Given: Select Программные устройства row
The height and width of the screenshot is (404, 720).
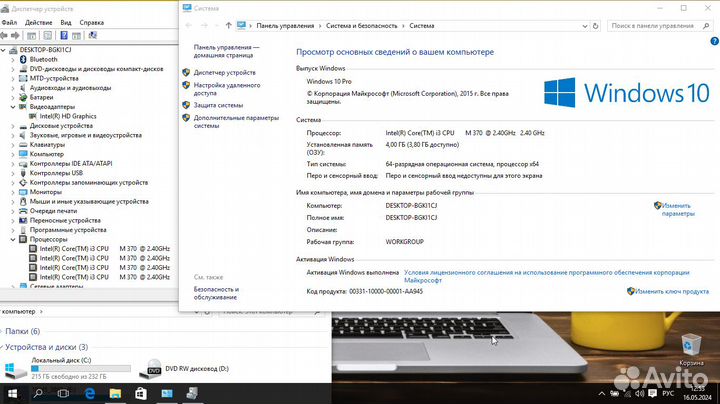Looking at the screenshot, I should point(68,230).
